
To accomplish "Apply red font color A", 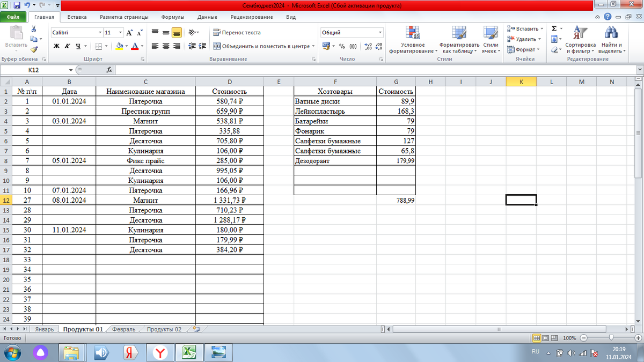I will point(135,46).
